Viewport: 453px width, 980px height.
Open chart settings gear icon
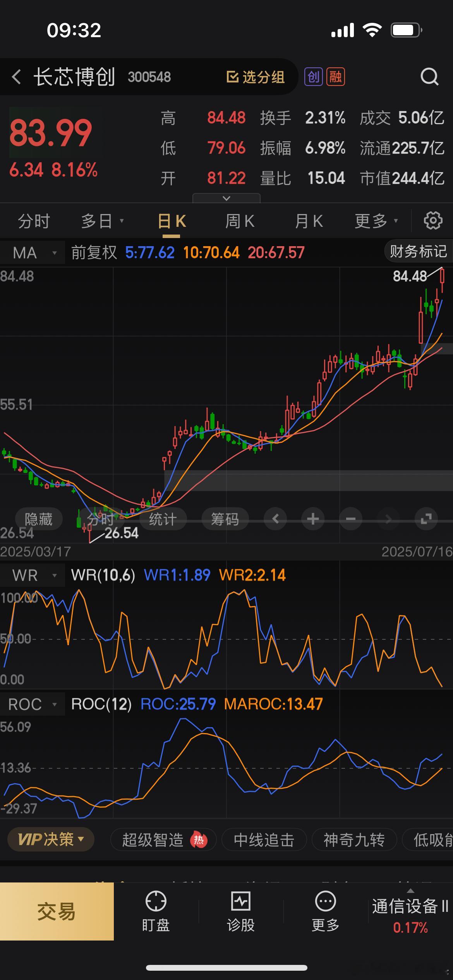[x=433, y=221]
